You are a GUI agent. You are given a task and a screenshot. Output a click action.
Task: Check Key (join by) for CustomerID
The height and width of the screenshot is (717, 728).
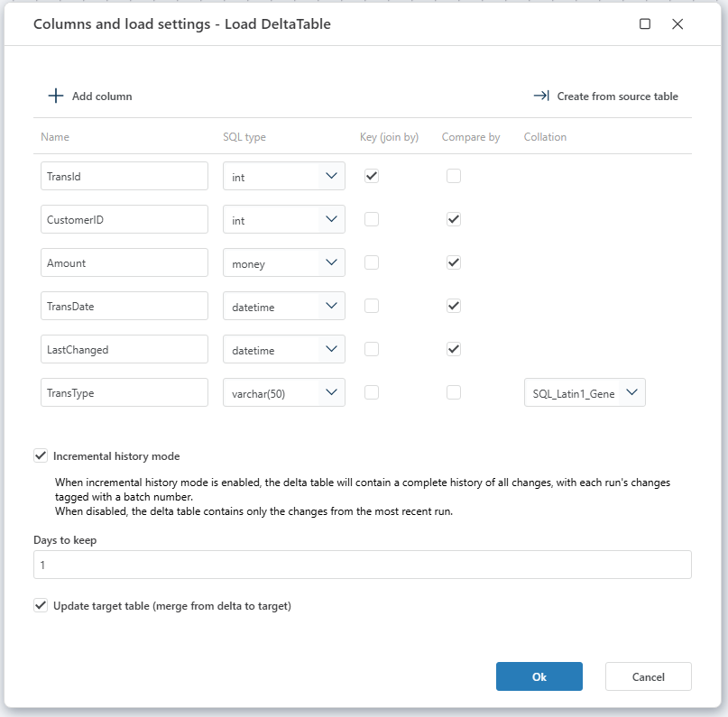pyautogui.click(x=372, y=219)
